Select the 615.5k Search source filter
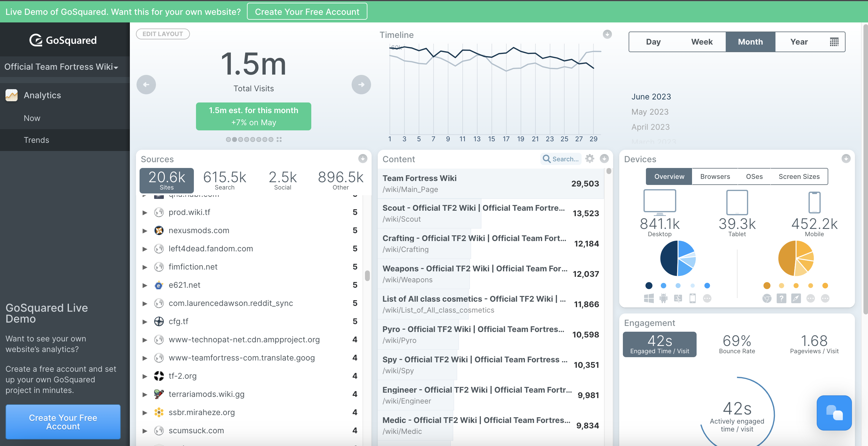The height and width of the screenshot is (446, 868). [225, 180]
